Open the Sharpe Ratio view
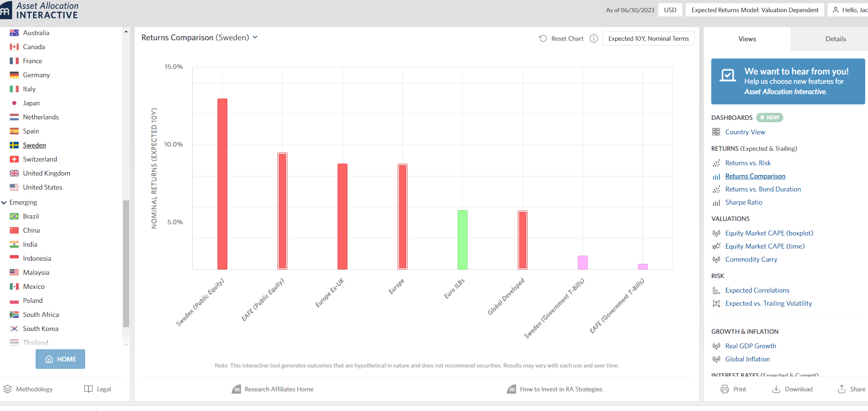Screen dimensions: 868x411 pos(744,202)
